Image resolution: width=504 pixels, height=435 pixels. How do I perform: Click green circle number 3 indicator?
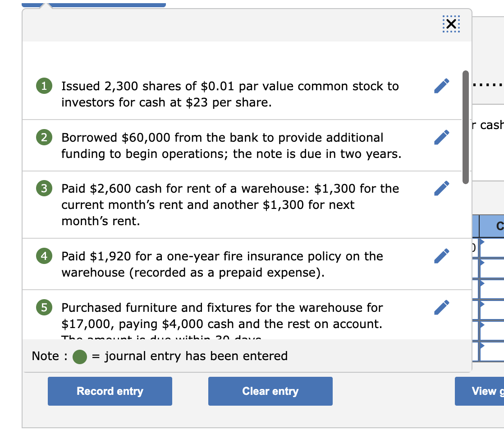43,189
